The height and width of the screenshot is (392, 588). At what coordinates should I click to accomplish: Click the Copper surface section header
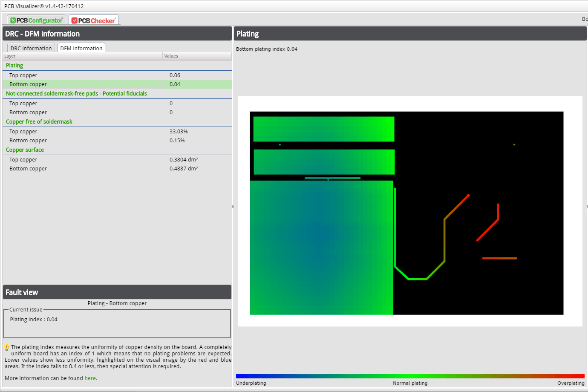pyautogui.click(x=25, y=150)
